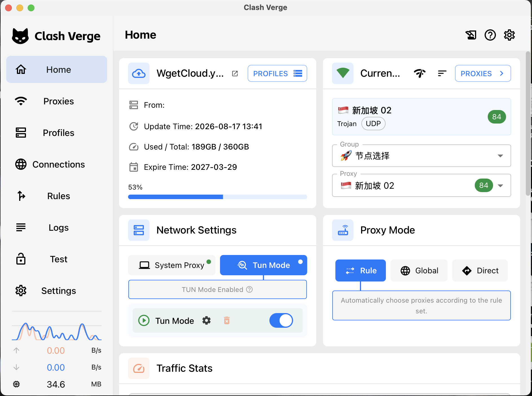Open the lightweight mode icon in header
Screen dimensions: 532x396
click(x=471, y=35)
